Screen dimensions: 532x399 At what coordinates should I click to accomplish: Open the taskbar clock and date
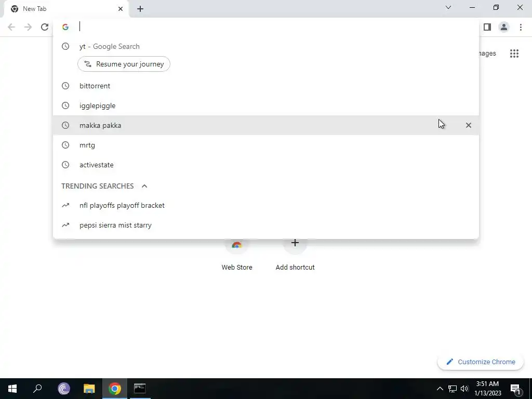[487, 389]
